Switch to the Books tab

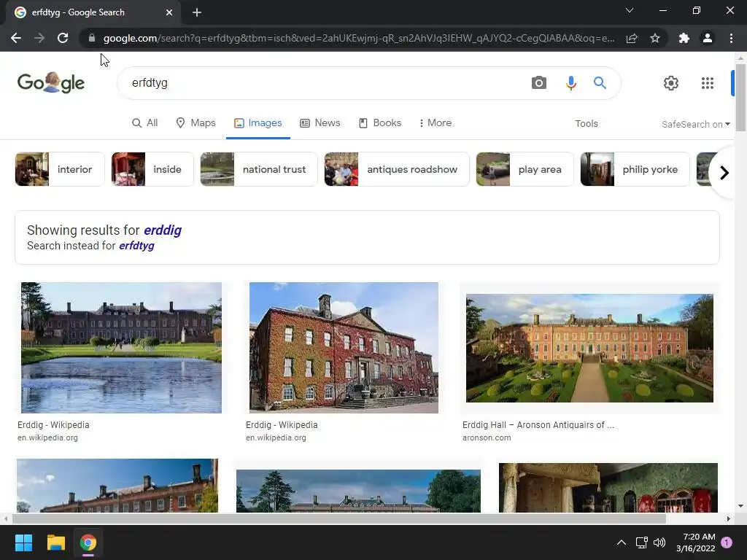pyautogui.click(x=380, y=122)
